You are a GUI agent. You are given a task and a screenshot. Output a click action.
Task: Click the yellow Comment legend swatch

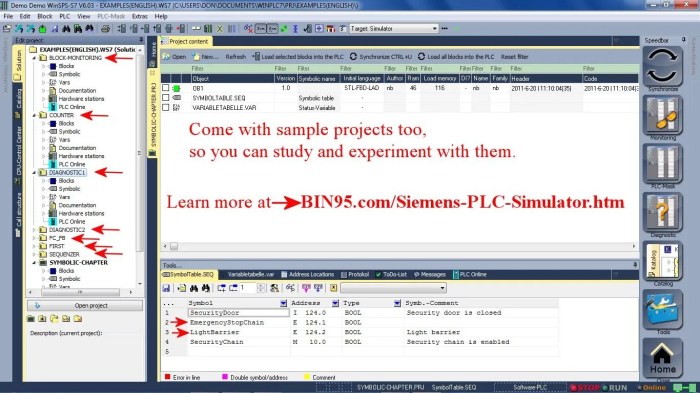(307, 377)
